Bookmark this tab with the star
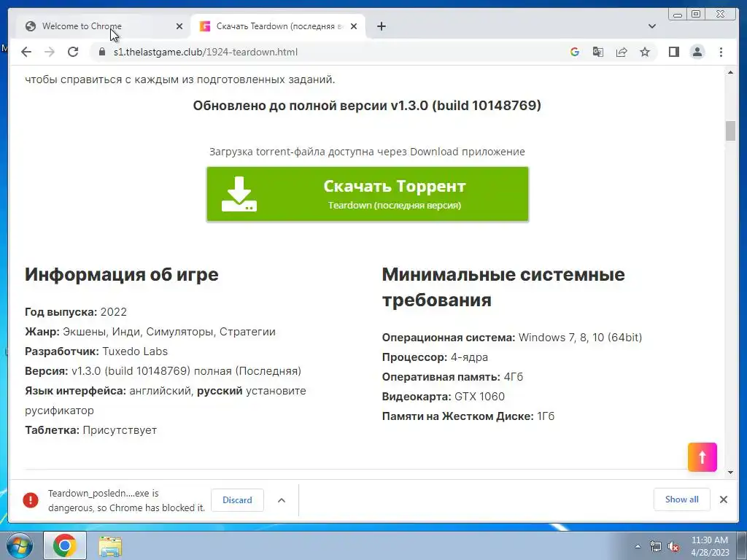The height and width of the screenshot is (560, 747). (645, 52)
